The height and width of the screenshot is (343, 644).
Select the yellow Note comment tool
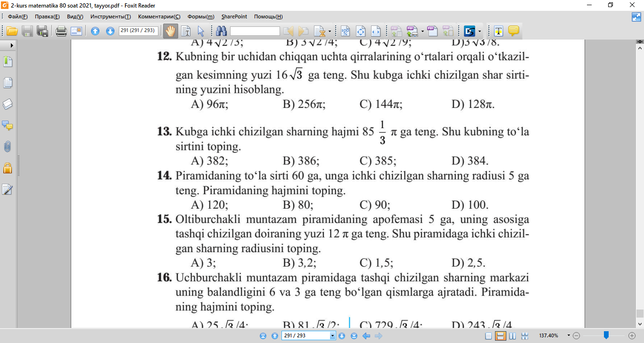(x=513, y=32)
